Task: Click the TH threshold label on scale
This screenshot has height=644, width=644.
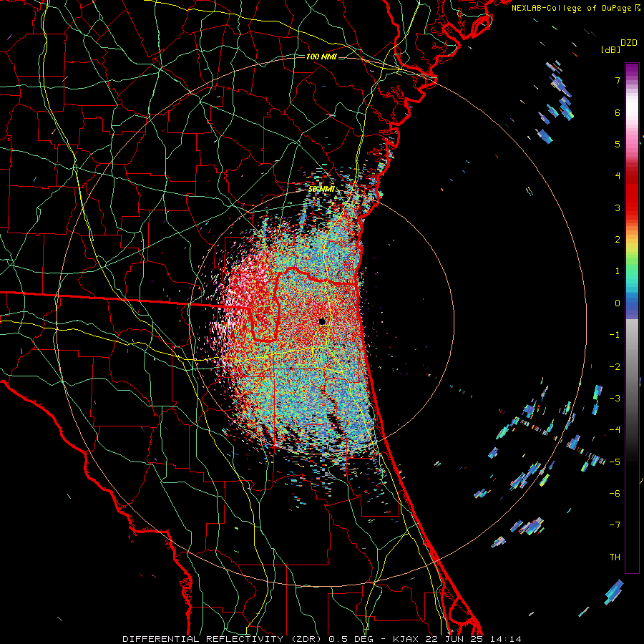Action: [615, 557]
